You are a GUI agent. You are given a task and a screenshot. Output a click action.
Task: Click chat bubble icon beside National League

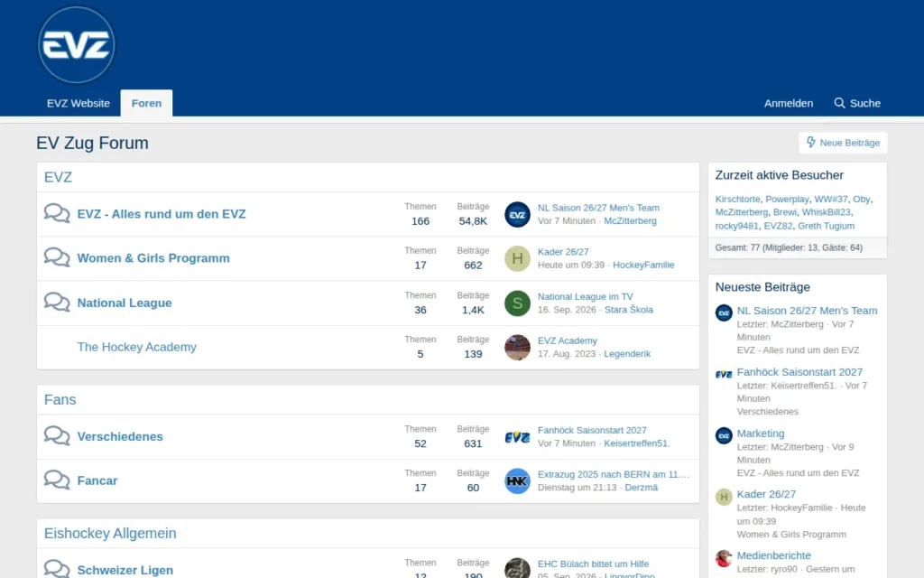coord(57,302)
